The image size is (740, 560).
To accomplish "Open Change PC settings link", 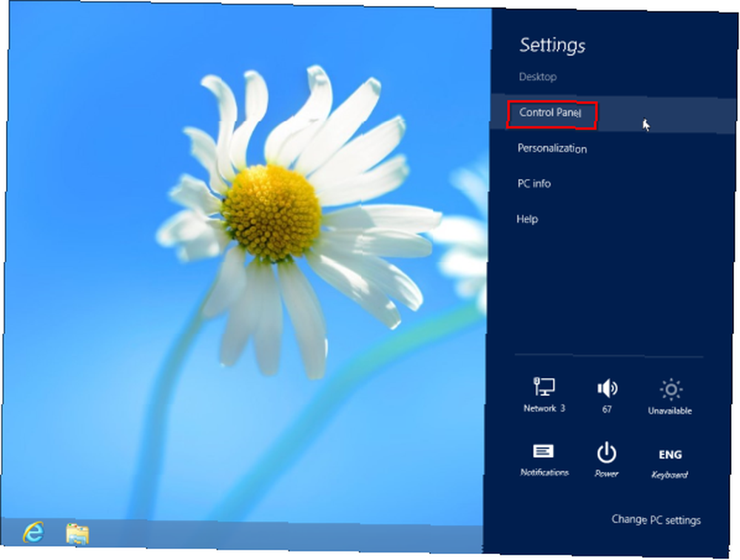I will coord(656,519).
